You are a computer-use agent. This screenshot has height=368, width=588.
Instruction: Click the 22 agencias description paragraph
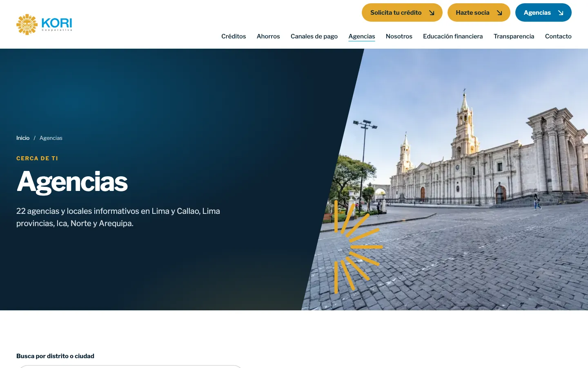click(118, 217)
